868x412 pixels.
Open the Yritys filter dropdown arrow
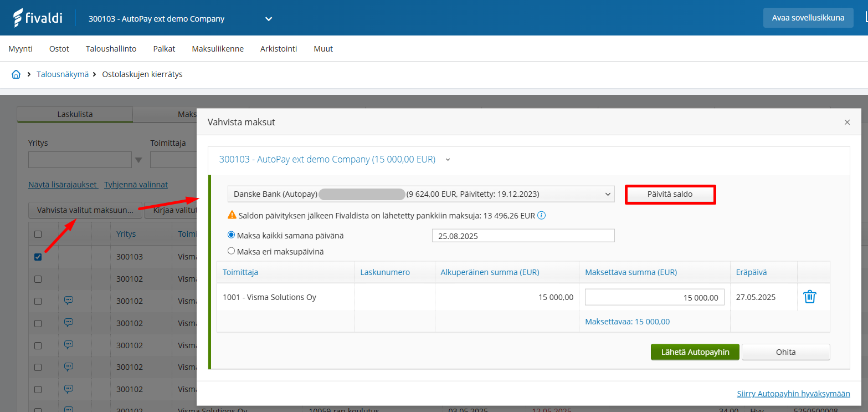coord(138,160)
